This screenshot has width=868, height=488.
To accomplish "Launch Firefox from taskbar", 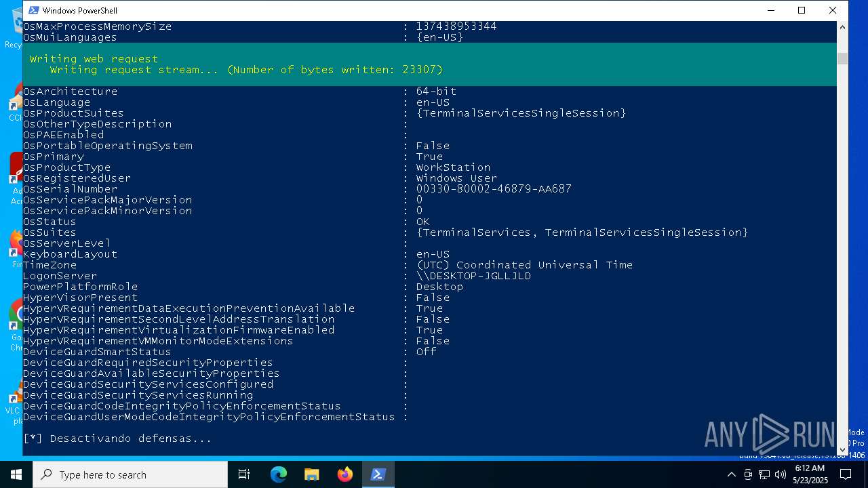I will click(x=345, y=474).
